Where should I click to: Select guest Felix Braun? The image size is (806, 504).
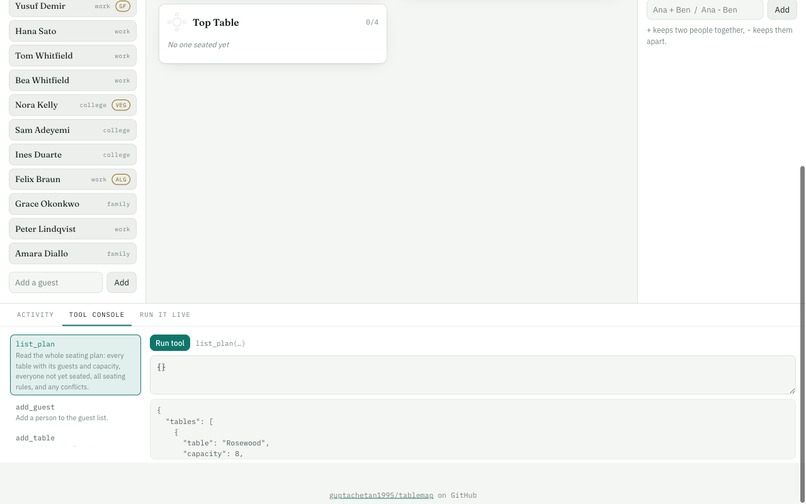click(x=72, y=179)
